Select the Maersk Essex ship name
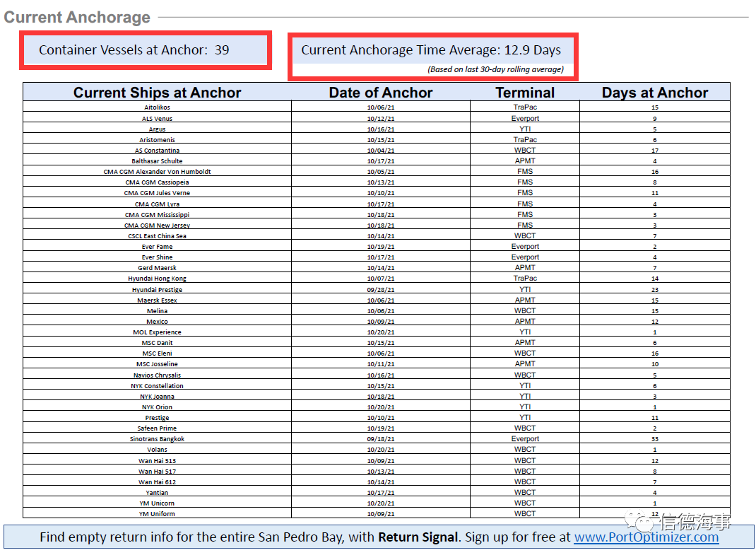 (x=157, y=300)
